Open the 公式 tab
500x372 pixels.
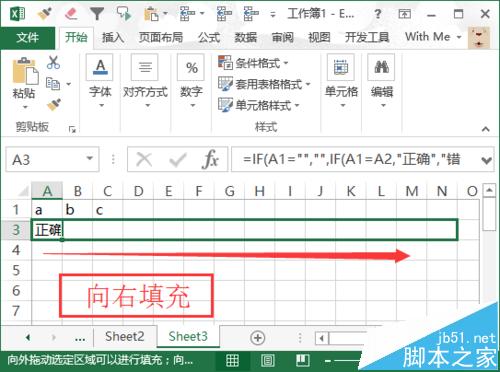coord(209,37)
